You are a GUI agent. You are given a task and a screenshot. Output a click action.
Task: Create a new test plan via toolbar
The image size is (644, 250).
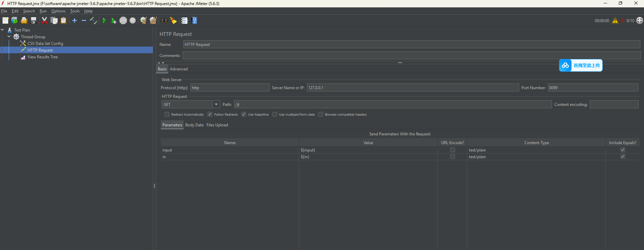(x=5, y=20)
